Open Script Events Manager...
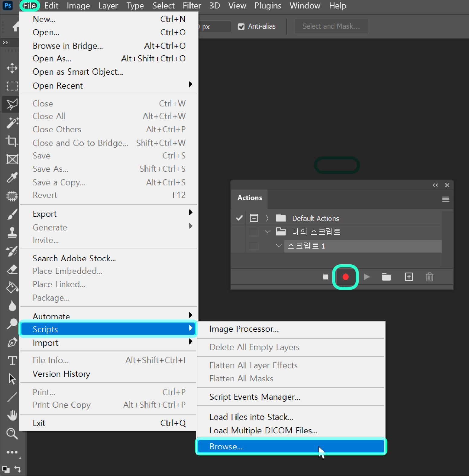Viewport: 469px width, 476px height. (x=291, y=397)
